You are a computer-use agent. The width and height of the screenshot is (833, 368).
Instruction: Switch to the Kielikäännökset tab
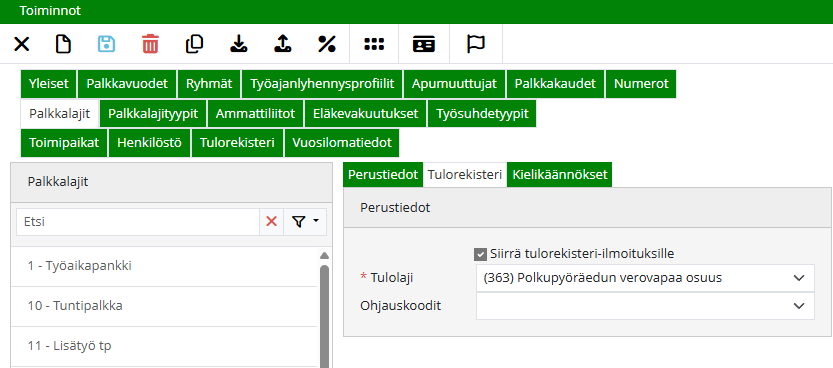pyautogui.click(x=560, y=175)
